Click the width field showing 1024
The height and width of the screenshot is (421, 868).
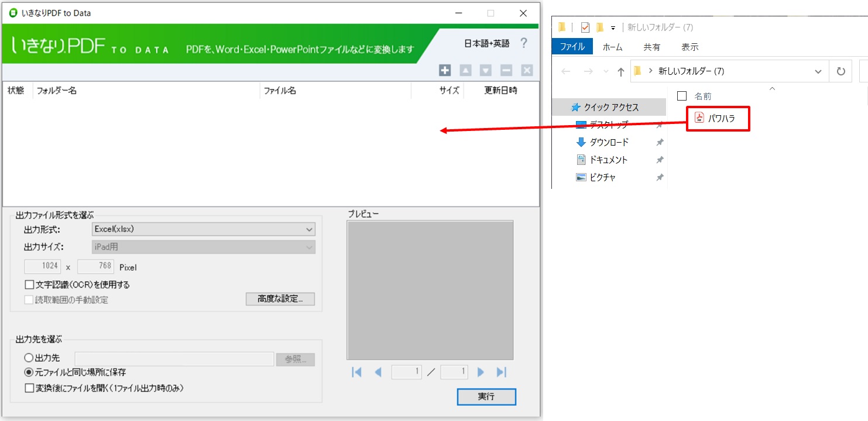pyautogui.click(x=42, y=267)
